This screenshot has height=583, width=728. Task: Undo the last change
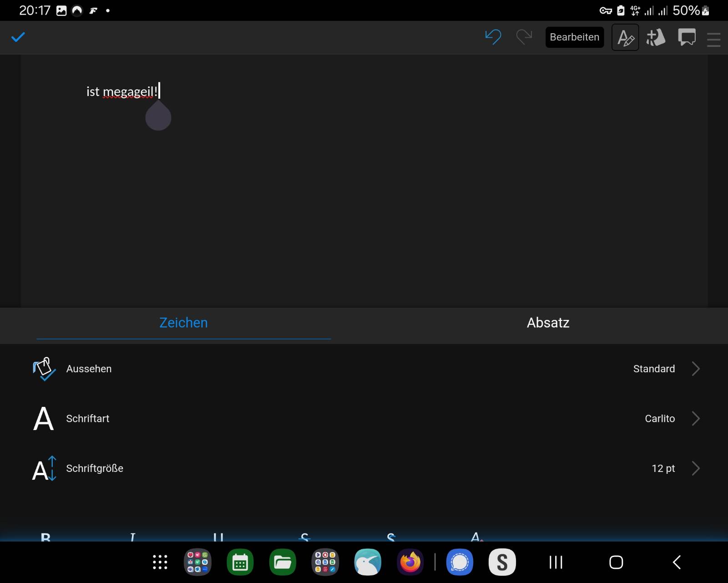click(493, 37)
